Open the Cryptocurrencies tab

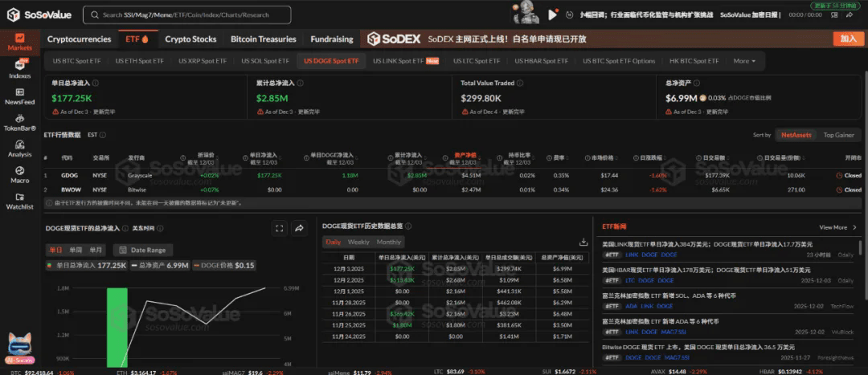(x=79, y=39)
